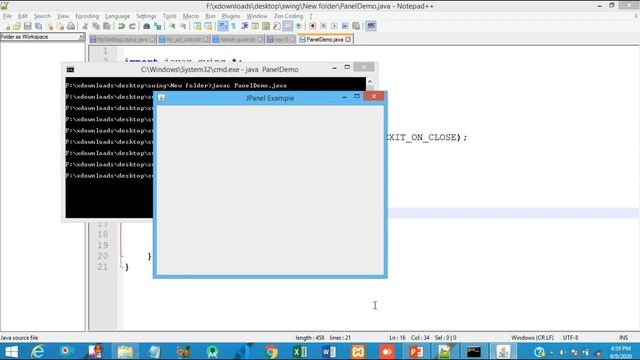Click the macro Playback icon
640x360 pixels.
[334, 26]
